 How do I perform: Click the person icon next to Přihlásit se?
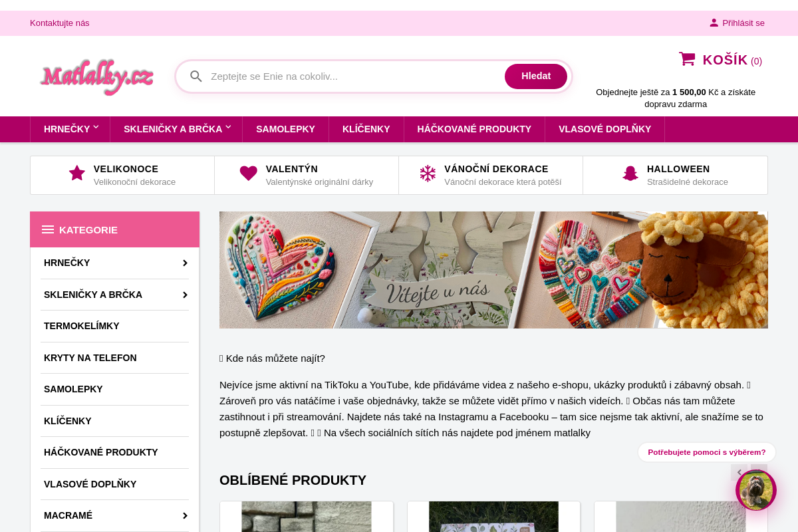click(714, 23)
